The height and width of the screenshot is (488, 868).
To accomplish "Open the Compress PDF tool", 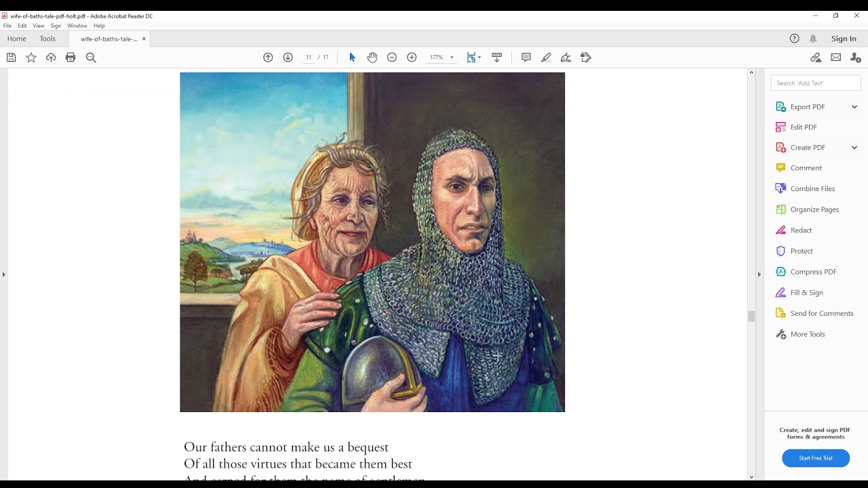I will (813, 272).
